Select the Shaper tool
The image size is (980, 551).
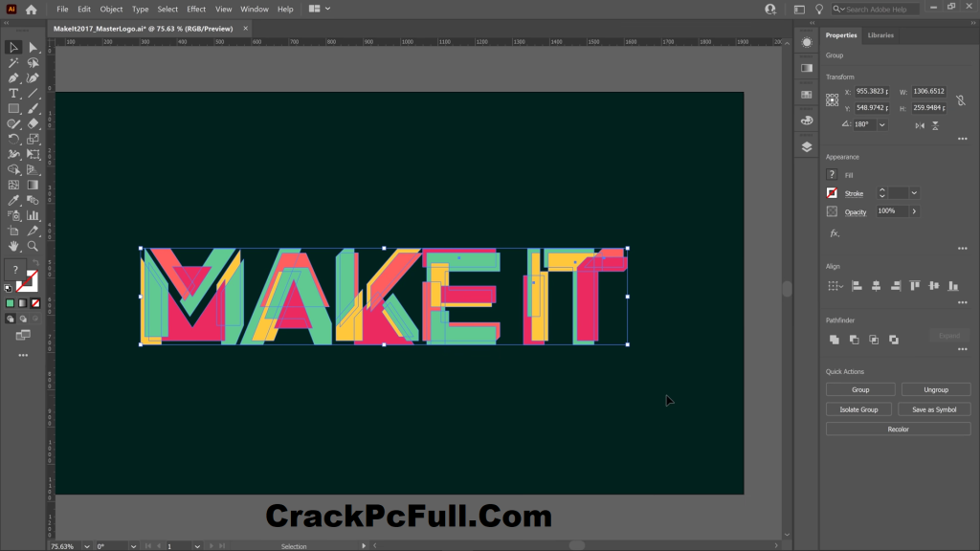point(13,123)
